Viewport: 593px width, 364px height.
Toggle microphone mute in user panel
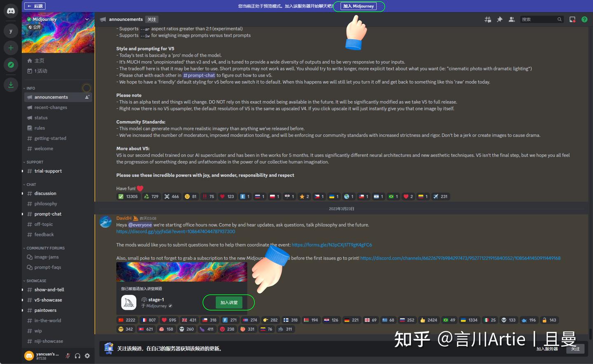(x=68, y=356)
